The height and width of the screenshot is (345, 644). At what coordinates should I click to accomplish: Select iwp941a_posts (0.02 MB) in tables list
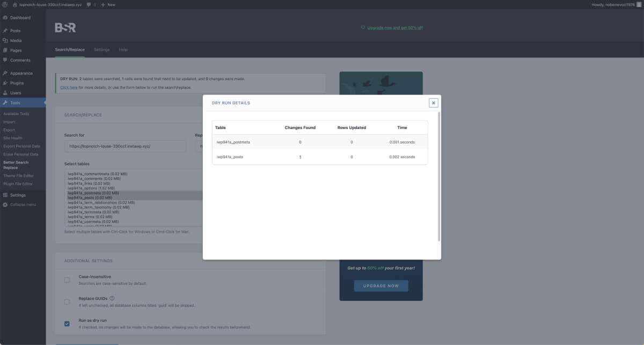click(90, 198)
